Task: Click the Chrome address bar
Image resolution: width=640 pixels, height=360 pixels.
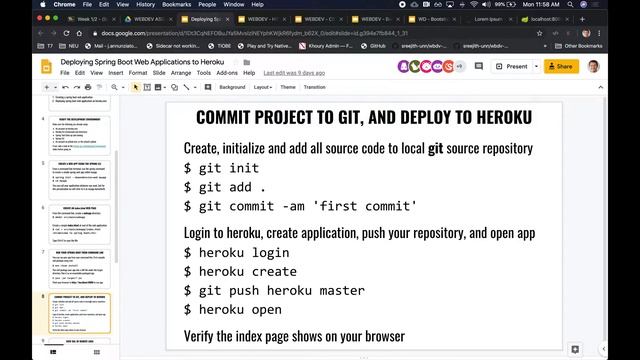Action: coord(311,33)
